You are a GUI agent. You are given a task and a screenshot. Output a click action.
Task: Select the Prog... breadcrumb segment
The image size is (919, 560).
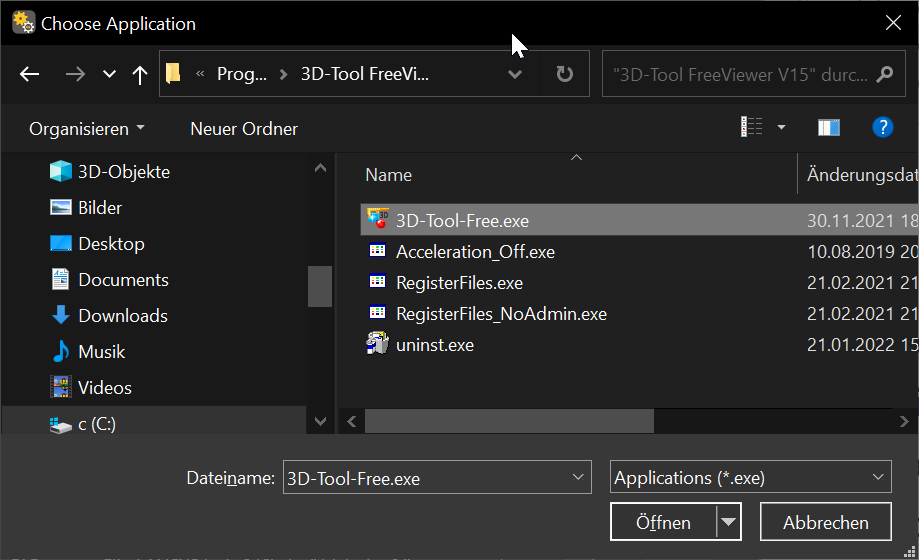coord(241,74)
